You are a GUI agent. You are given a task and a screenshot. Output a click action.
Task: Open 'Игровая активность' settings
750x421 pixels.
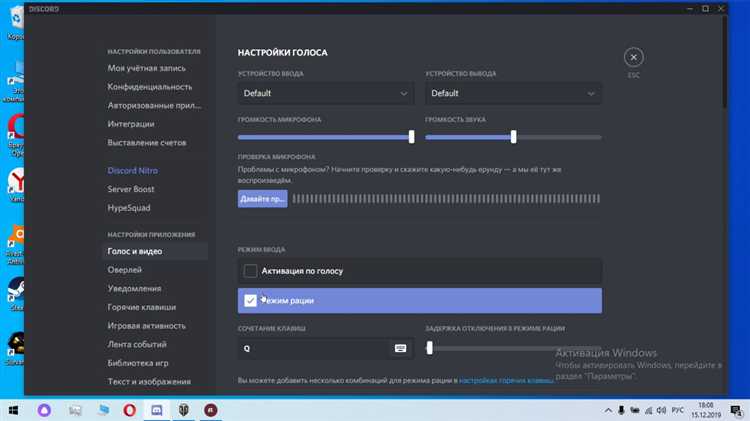coord(146,326)
